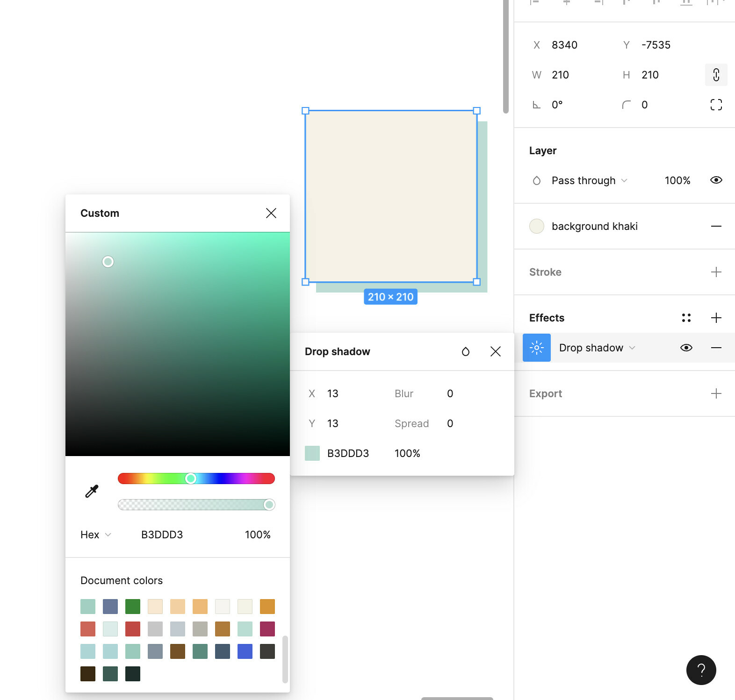
Task: Edit the height 210 field
Action: (650, 75)
